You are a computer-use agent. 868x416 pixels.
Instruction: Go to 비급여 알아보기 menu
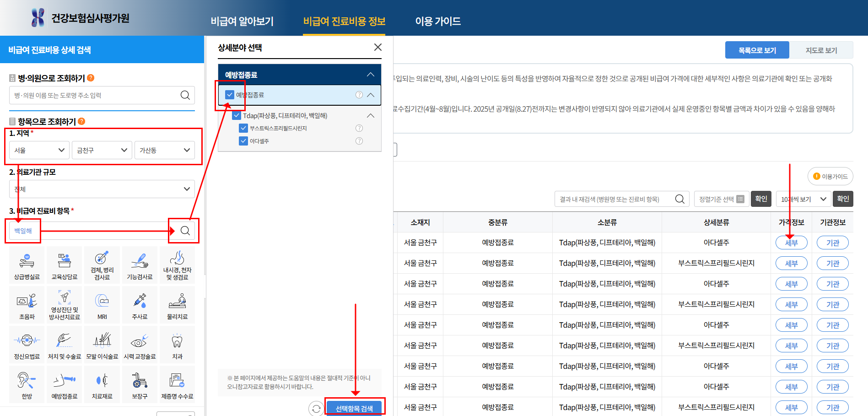click(x=242, y=21)
